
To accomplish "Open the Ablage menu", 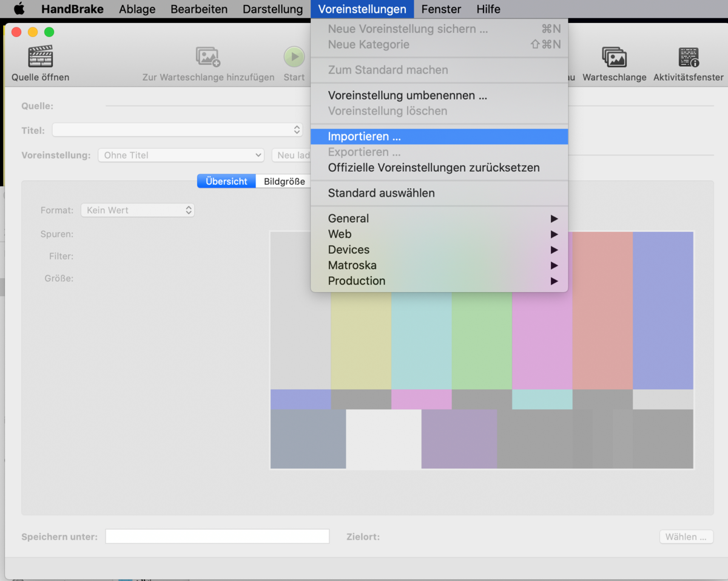I will pos(137,9).
